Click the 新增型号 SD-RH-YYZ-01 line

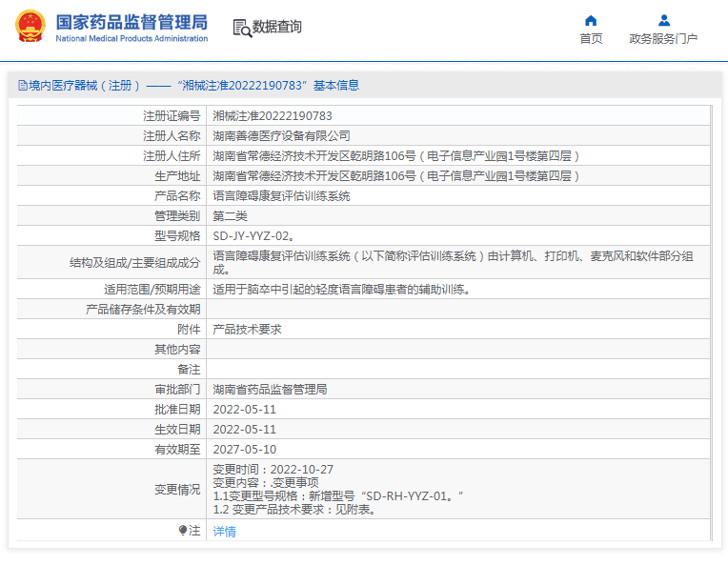[338, 495]
